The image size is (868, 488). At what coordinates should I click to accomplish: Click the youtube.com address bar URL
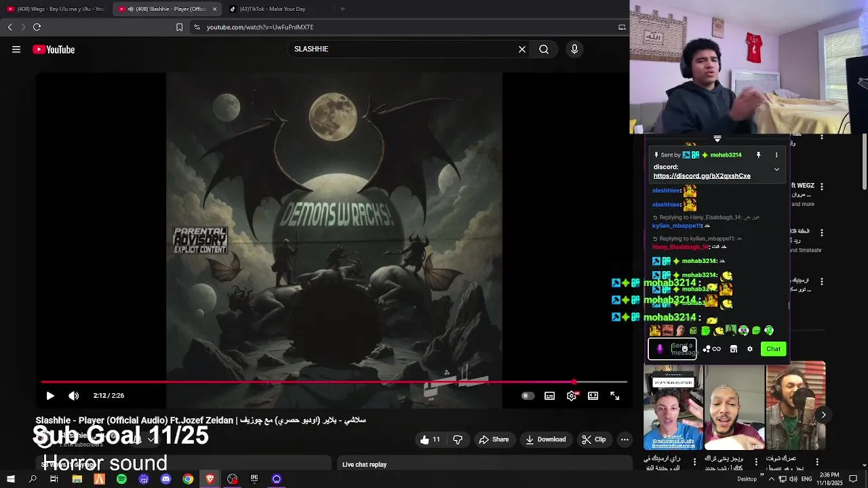tap(260, 27)
